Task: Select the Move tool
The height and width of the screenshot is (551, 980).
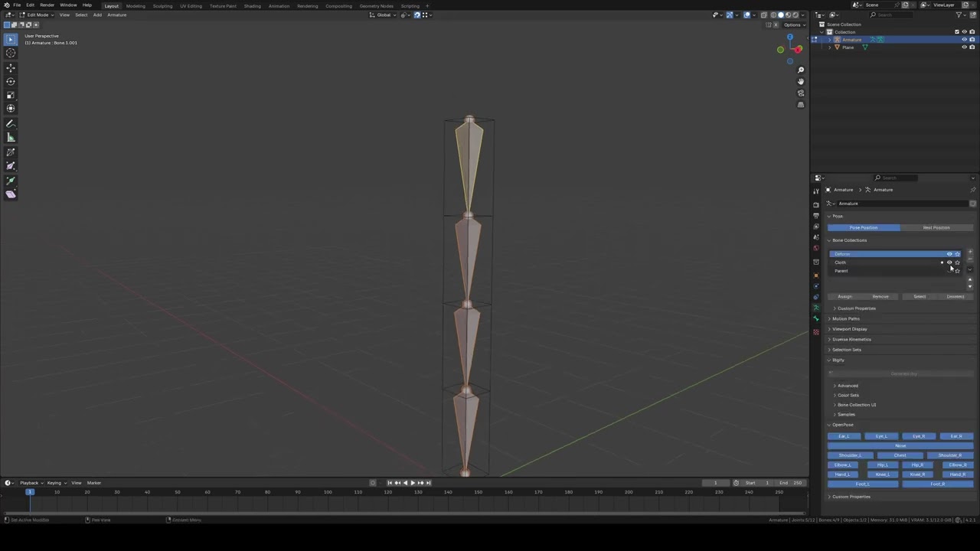Action: pyautogui.click(x=11, y=68)
